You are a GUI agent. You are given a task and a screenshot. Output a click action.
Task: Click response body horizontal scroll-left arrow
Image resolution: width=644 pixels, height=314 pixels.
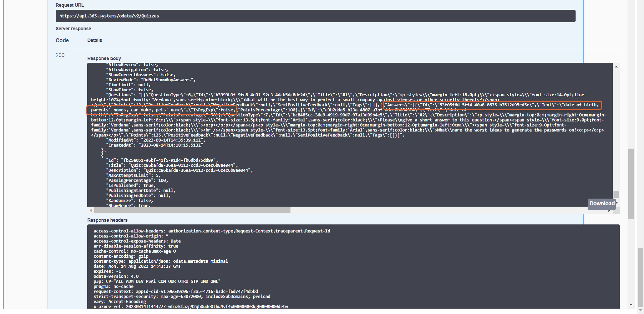91,210
